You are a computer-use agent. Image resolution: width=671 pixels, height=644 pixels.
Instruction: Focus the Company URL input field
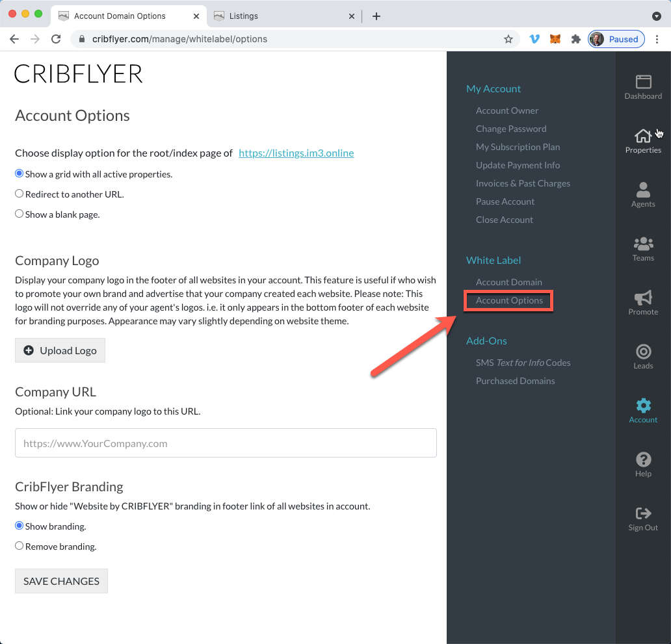[226, 443]
